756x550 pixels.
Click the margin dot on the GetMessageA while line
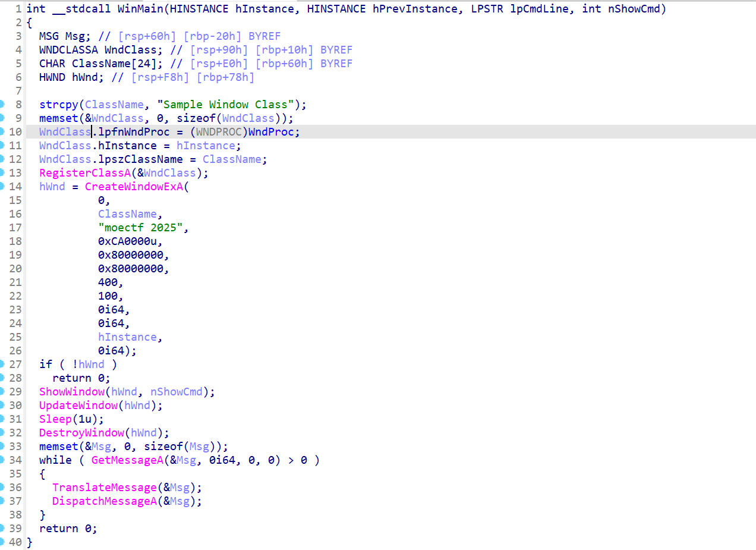coord(2,460)
